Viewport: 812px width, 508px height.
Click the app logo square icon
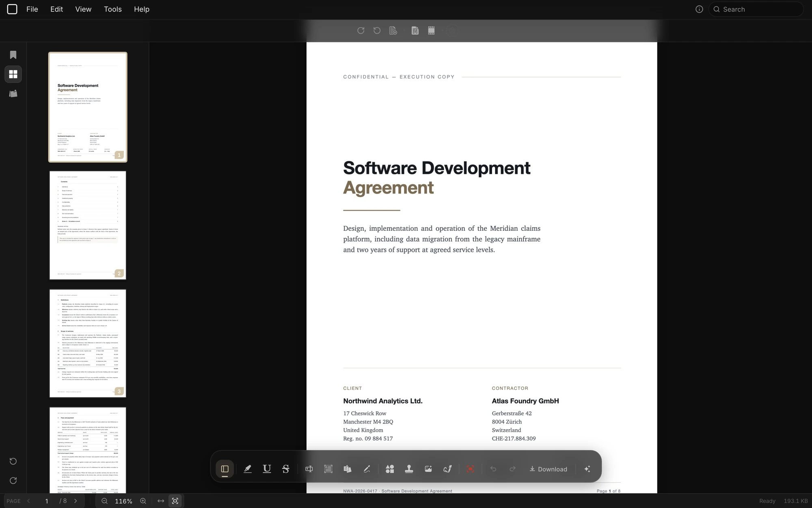(12, 9)
